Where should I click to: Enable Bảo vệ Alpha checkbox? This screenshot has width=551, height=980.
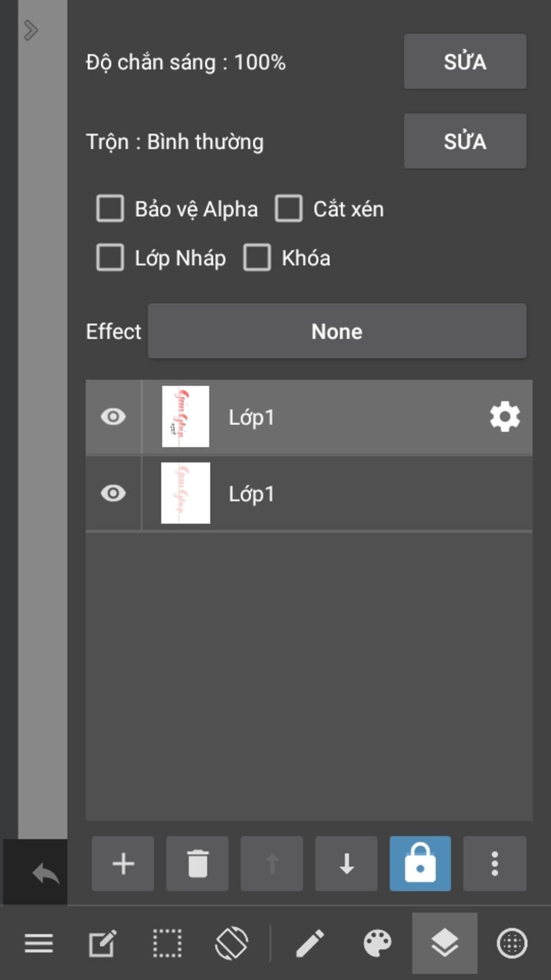tap(110, 209)
